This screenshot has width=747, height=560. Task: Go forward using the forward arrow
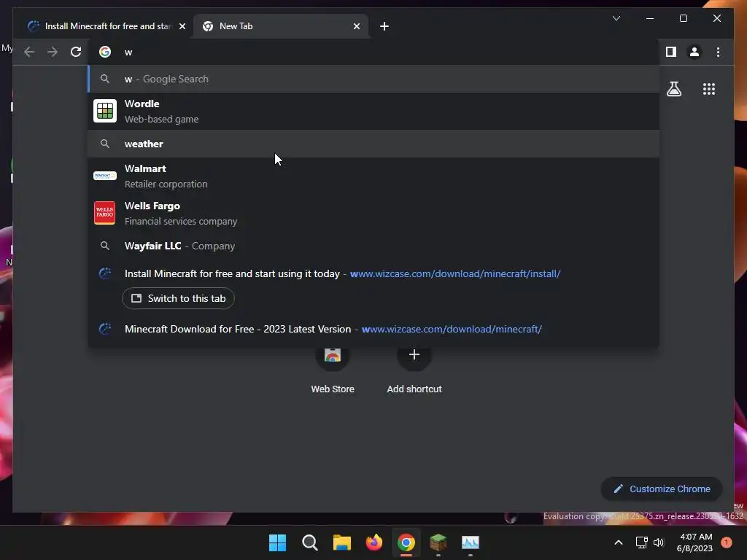pos(53,52)
